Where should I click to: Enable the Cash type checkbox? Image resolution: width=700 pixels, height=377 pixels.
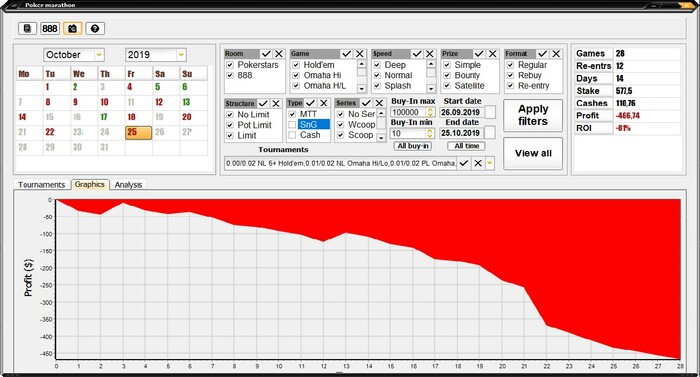coord(292,135)
